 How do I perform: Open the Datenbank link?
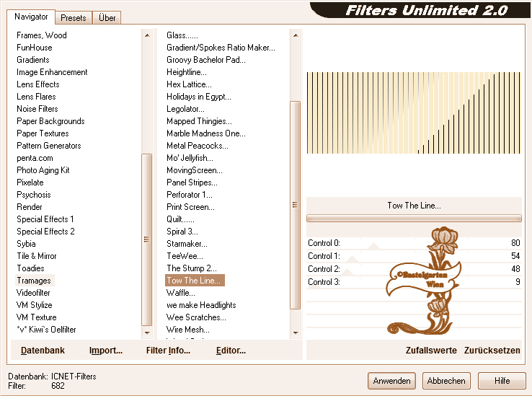point(43,350)
